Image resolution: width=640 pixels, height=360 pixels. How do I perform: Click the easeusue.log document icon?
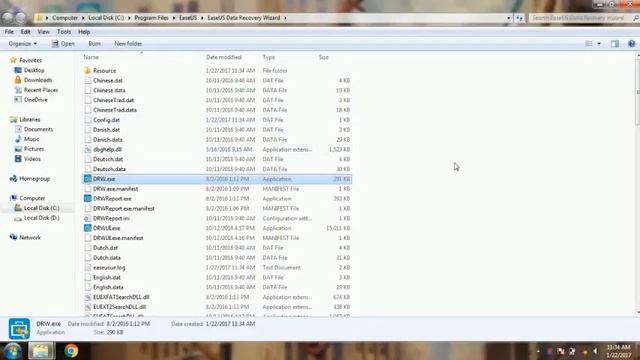pyautogui.click(x=87, y=267)
